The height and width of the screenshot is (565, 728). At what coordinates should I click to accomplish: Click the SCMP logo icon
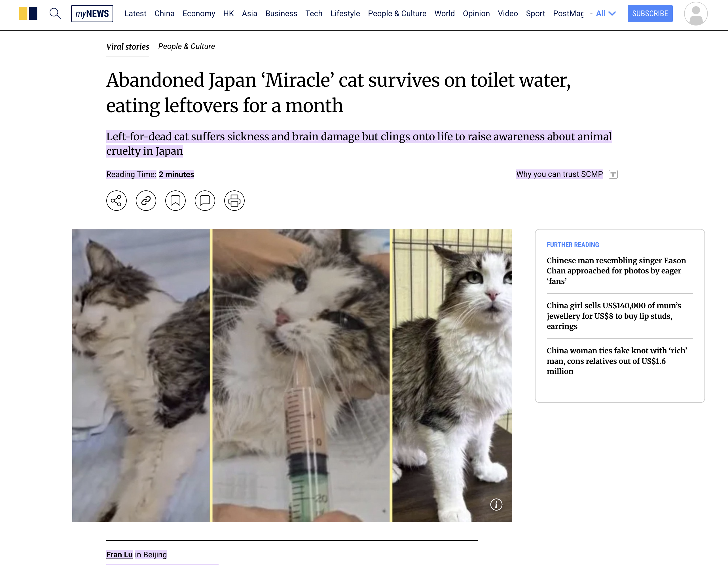(28, 14)
